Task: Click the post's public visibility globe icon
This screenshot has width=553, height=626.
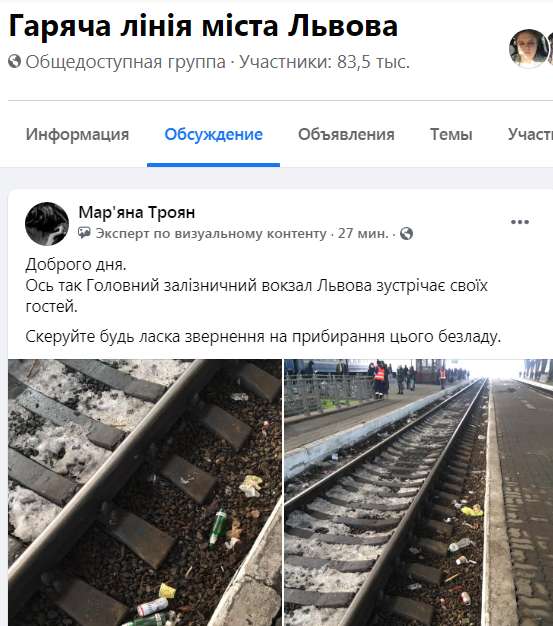Action: point(406,234)
